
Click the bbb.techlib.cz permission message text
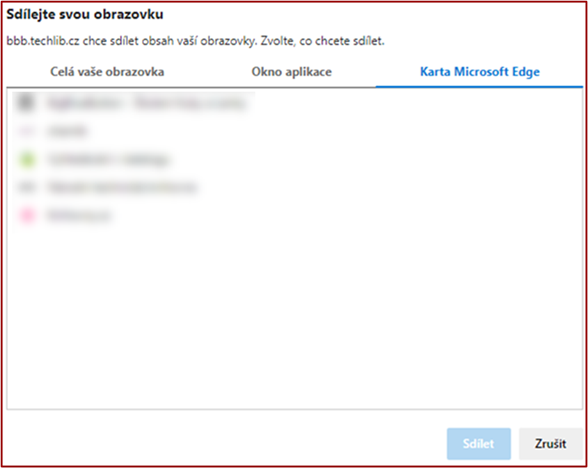195,40
